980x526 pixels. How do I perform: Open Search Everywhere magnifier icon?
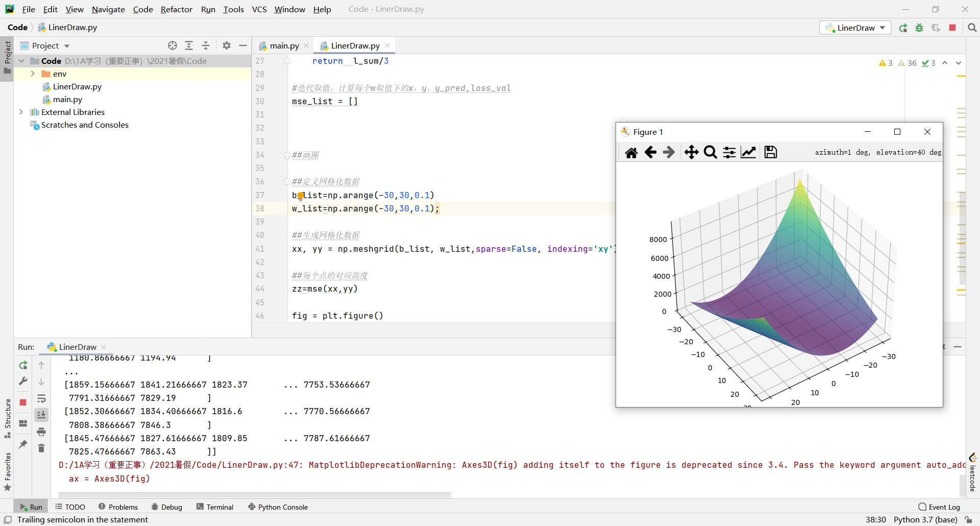click(972, 28)
